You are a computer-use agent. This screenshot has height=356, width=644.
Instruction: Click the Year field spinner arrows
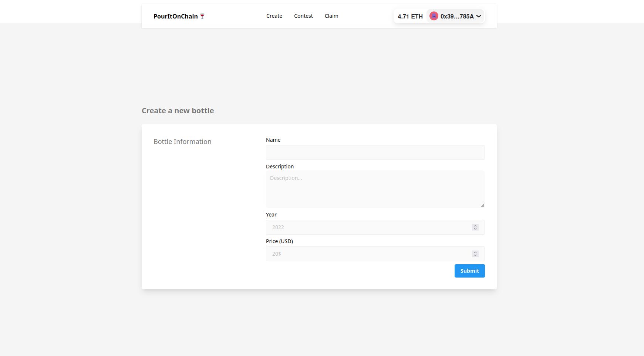point(475,227)
